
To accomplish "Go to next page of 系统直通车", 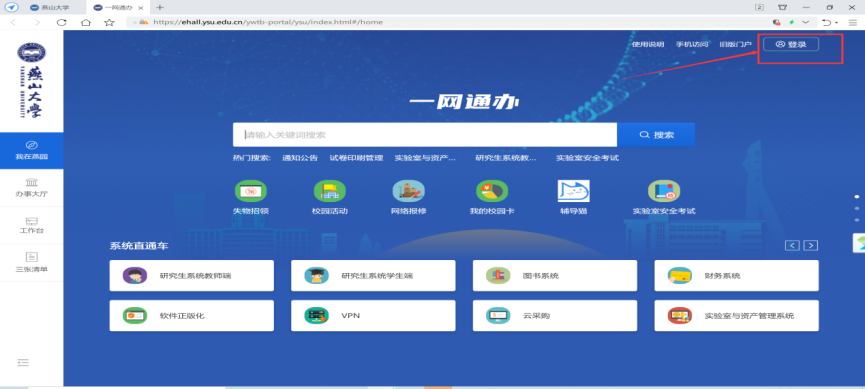I will 810,246.
